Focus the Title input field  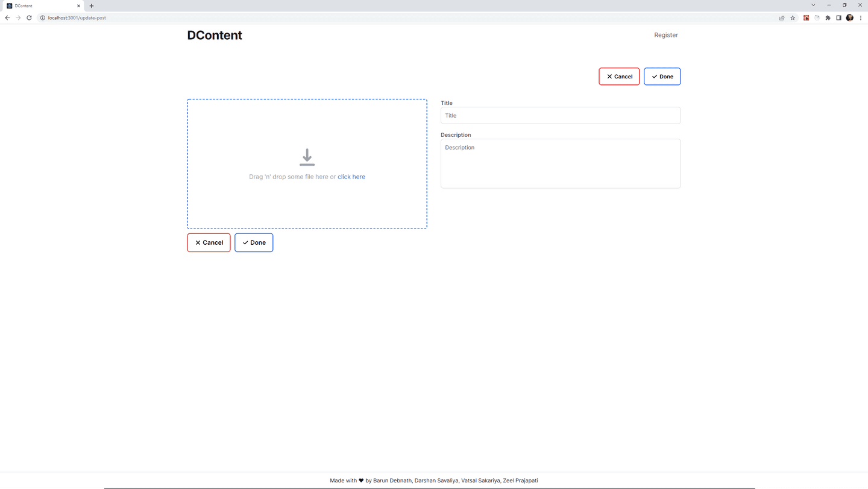point(561,115)
